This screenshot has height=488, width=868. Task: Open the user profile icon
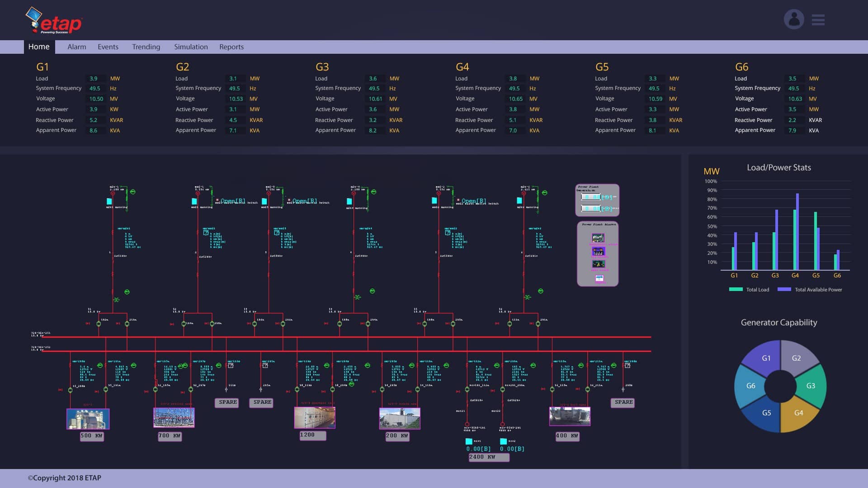(x=794, y=19)
